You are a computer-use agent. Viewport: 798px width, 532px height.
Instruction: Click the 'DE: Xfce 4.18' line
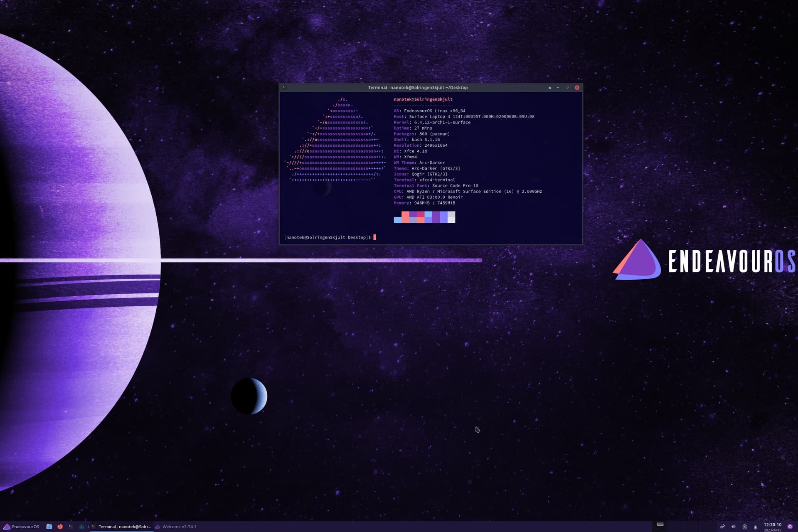click(x=410, y=151)
